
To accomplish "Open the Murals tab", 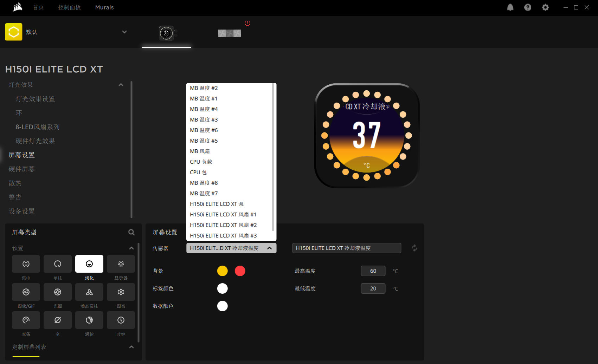I will coord(104,7).
